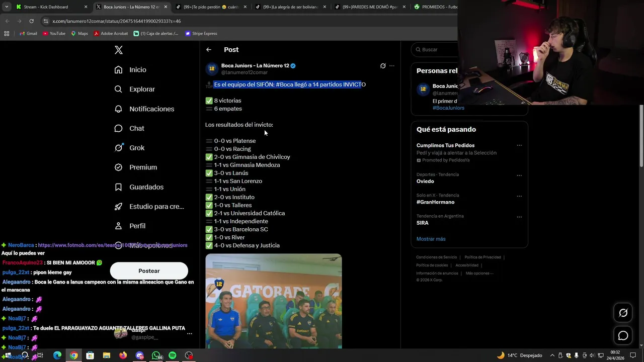Click the floating Grok button
This screenshot has width=644, height=362.
pyautogui.click(x=623, y=313)
